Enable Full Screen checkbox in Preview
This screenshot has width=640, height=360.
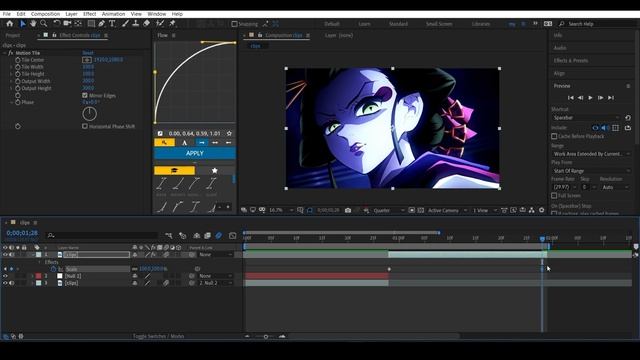[x=554, y=196]
